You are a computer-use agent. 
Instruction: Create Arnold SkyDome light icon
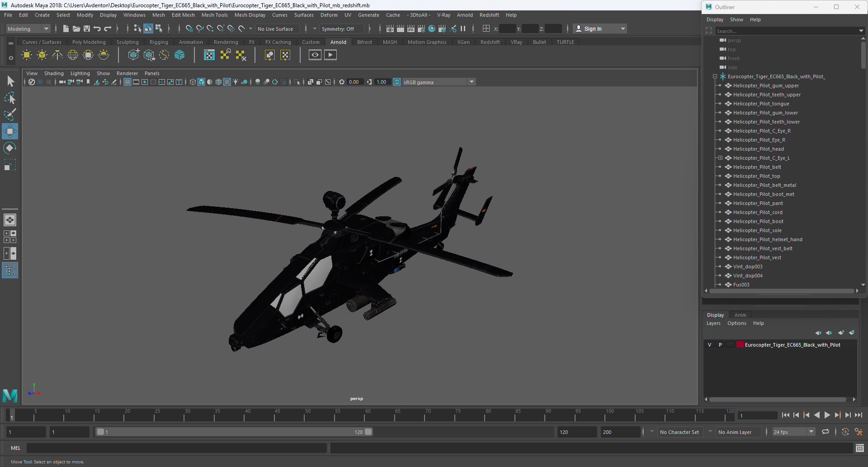pyautogui.click(x=73, y=55)
